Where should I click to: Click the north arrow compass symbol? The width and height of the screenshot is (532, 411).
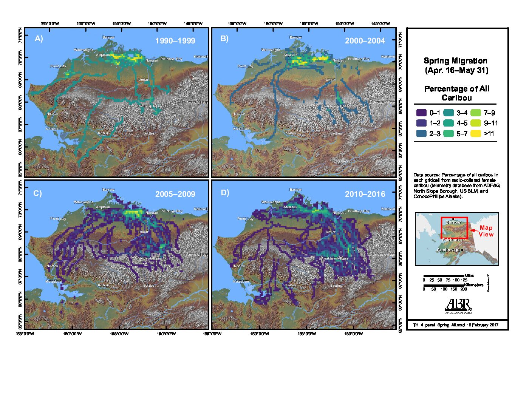[488, 283]
